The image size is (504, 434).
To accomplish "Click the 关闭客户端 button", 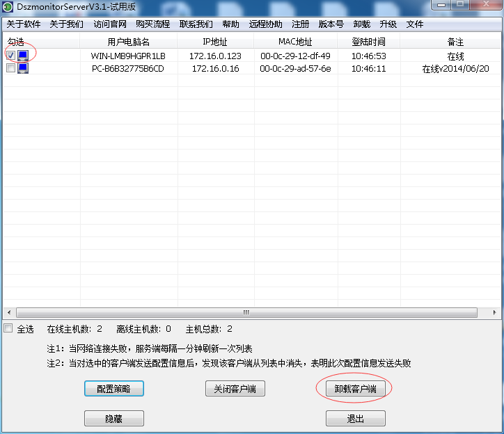I will tap(235, 389).
